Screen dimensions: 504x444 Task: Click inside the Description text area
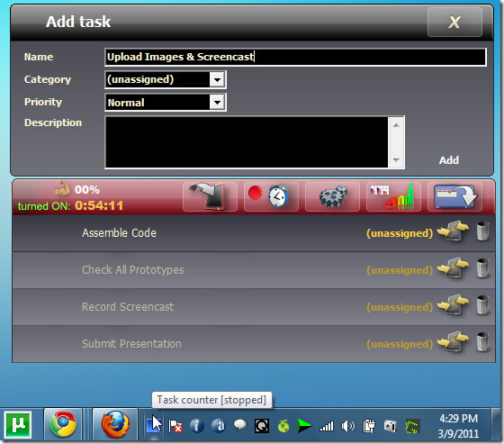247,142
